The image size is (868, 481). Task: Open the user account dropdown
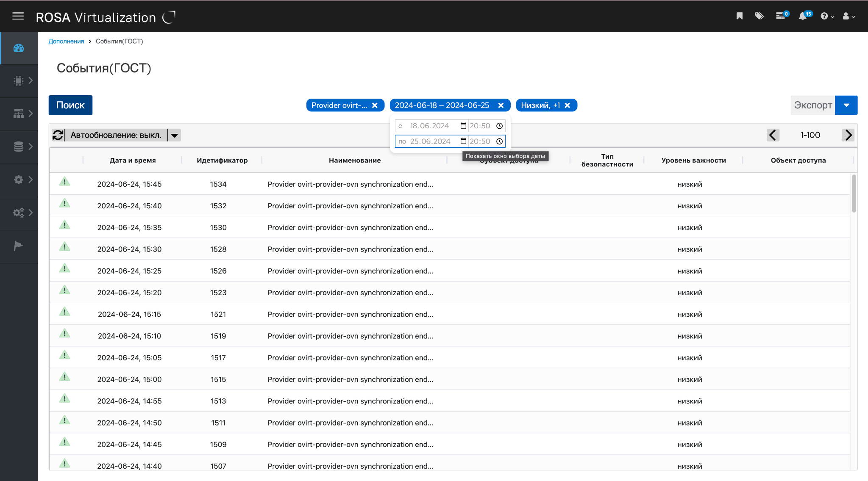tap(849, 17)
